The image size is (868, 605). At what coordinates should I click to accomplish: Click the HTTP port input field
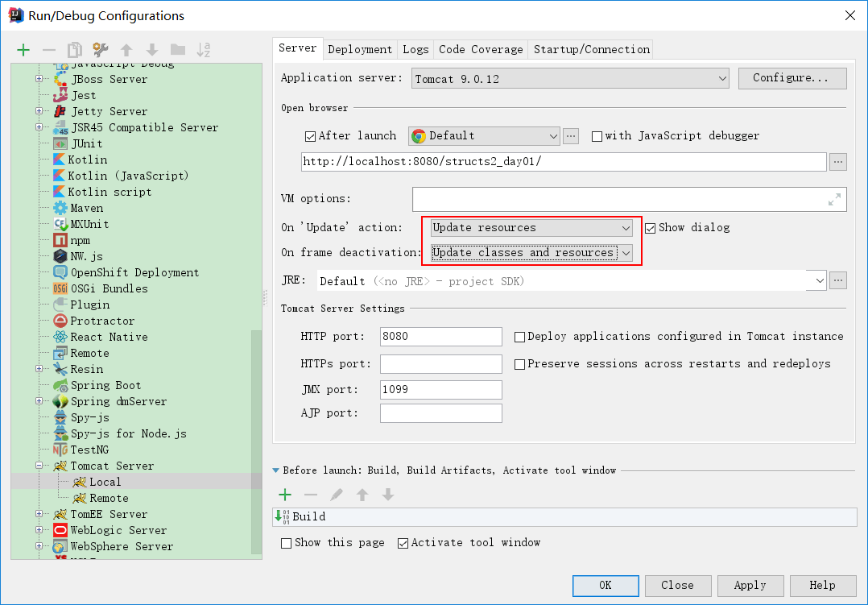click(441, 336)
